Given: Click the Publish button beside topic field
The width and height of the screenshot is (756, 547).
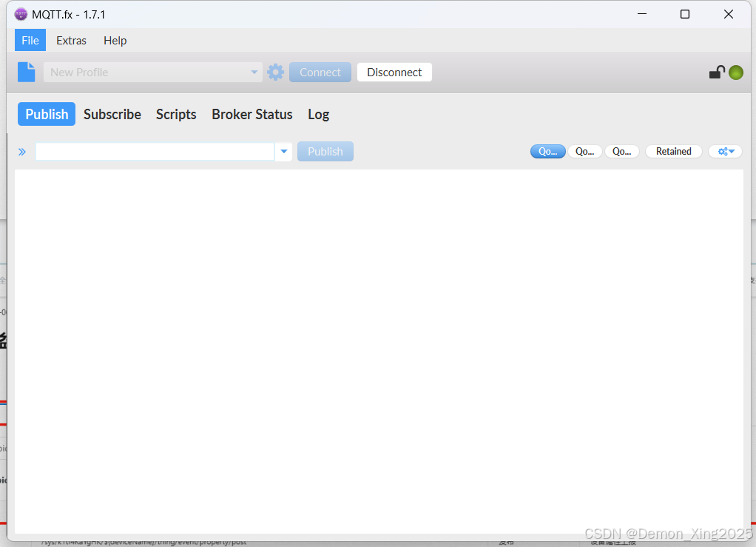Looking at the screenshot, I should pyautogui.click(x=325, y=152).
